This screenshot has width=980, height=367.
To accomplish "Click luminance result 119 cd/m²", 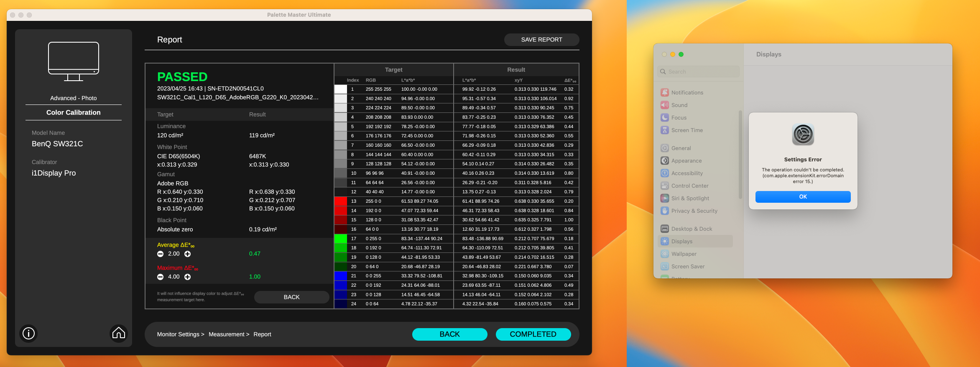I will 262,135.
